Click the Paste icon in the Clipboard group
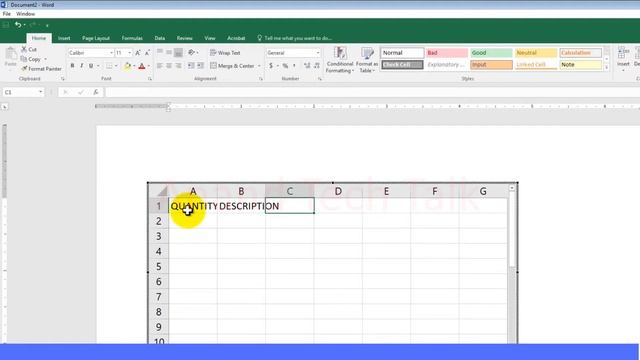 [x=11, y=53]
